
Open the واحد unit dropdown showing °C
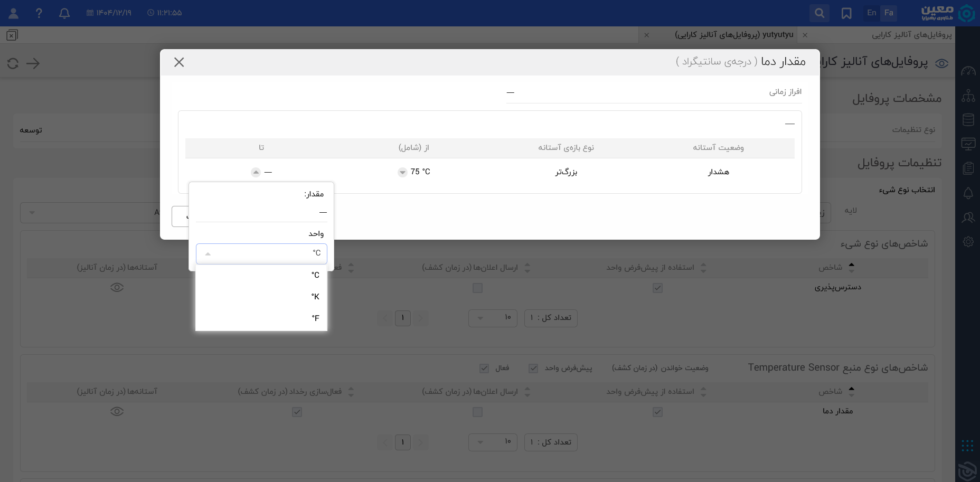(261, 253)
